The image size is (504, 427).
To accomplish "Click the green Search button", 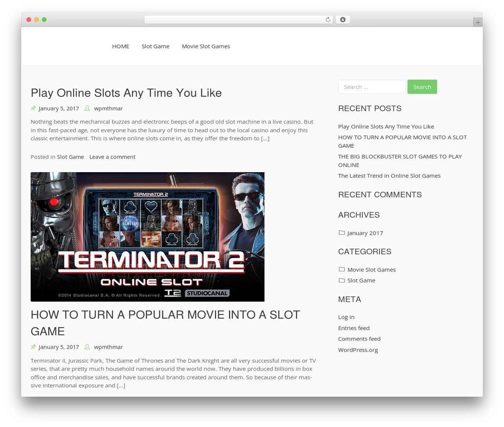I will tap(422, 87).
